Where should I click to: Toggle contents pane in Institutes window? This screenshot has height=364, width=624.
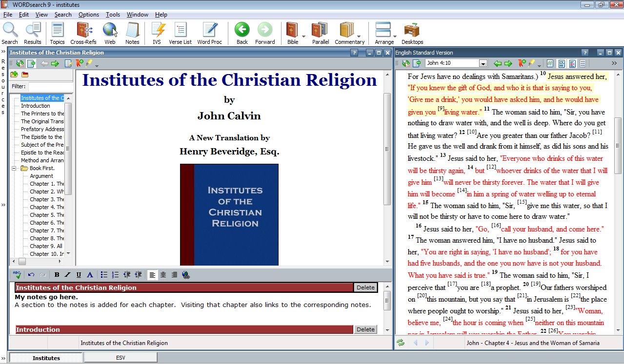31,63
